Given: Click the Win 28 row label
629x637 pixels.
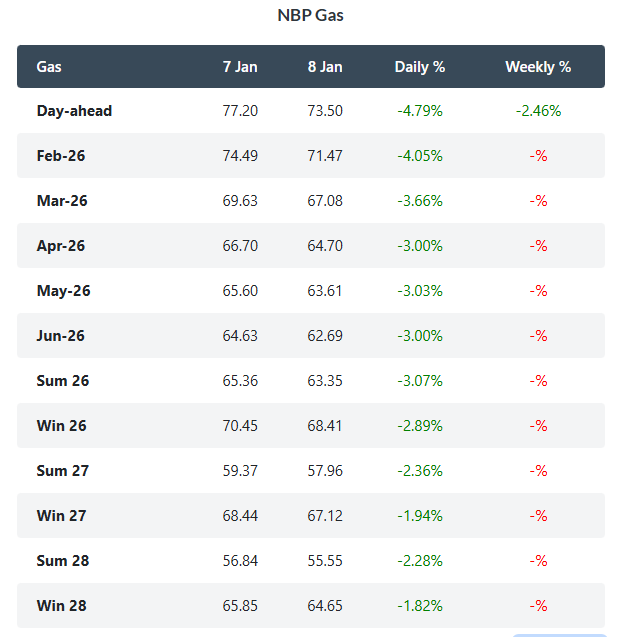Looking at the screenshot, I should [x=61, y=606].
